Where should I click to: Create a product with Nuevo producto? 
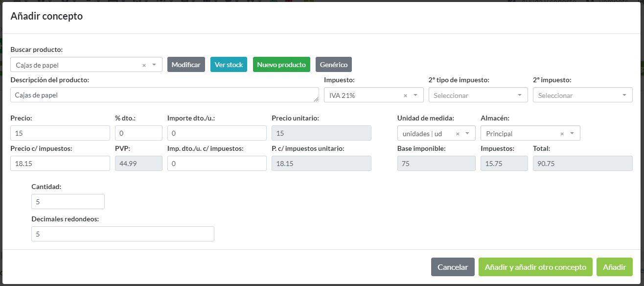pos(281,65)
